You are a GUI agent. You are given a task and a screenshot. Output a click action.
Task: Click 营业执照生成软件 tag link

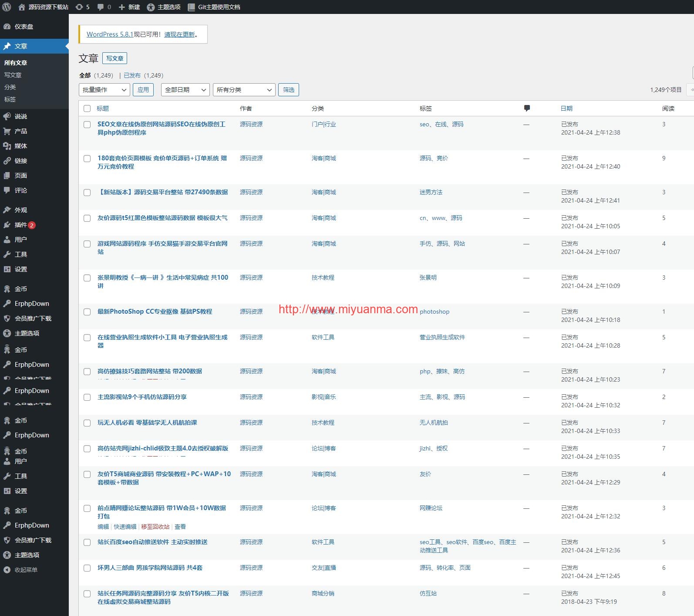[x=442, y=337]
